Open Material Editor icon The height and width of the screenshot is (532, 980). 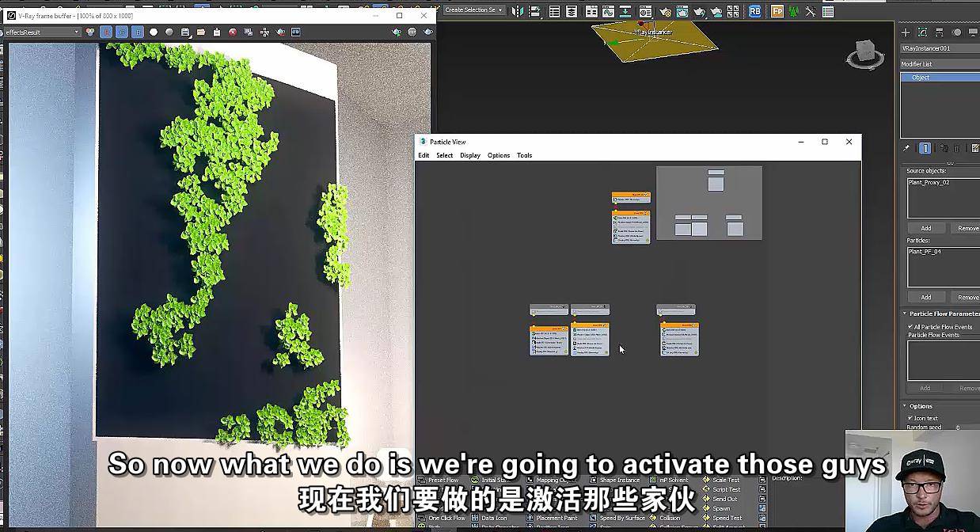coord(645,11)
